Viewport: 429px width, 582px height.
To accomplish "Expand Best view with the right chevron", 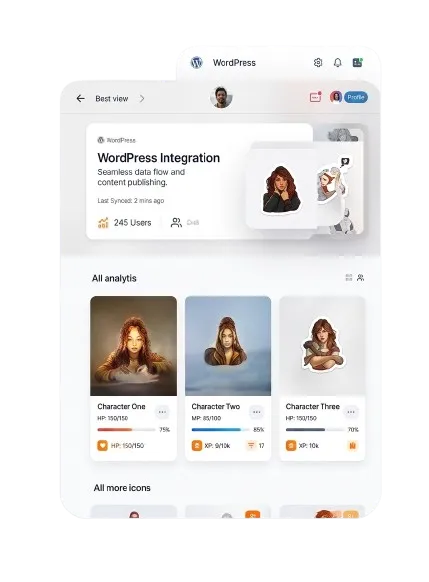I will click(142, 98).
